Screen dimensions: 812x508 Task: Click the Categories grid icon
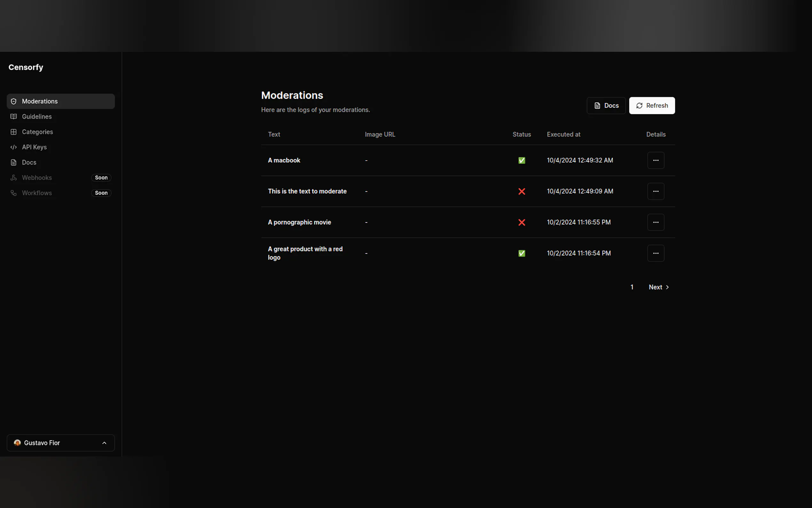13,132
